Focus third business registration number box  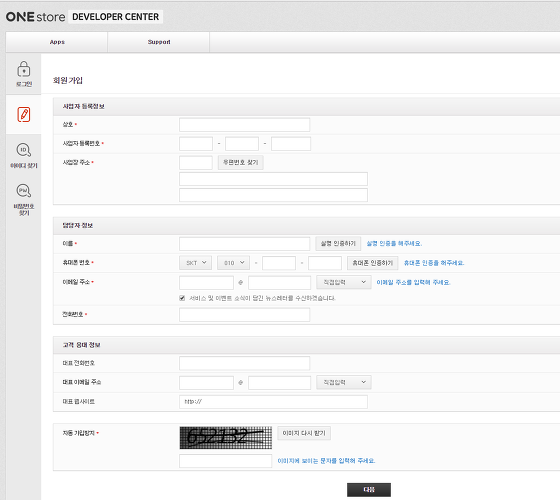(x=291, y=144)
